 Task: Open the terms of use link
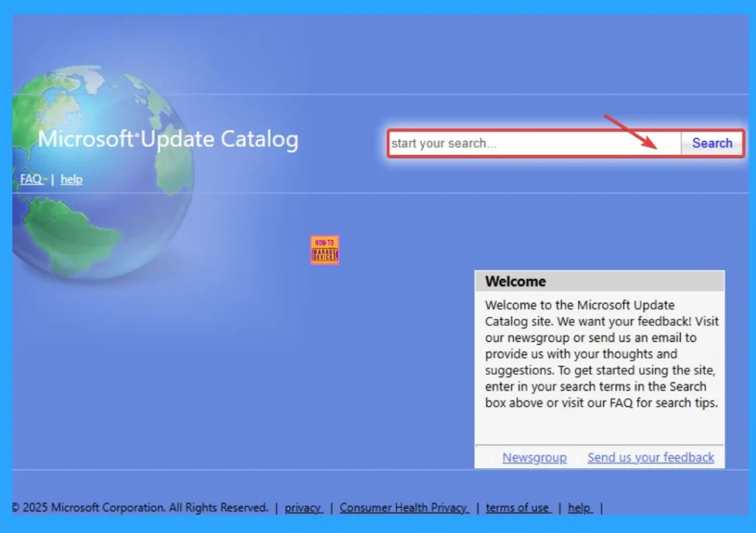tap(518, 507)
